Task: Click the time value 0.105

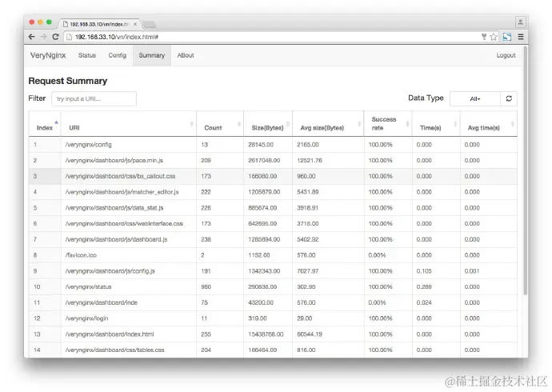Action: [424, 271]
